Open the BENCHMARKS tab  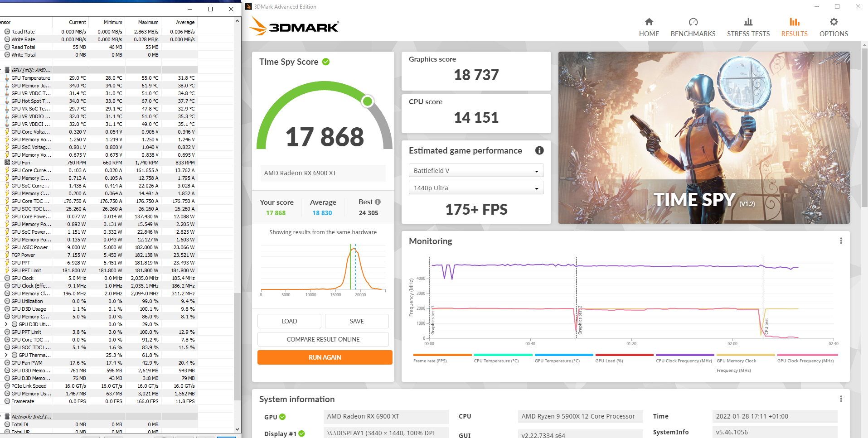pyautogui.click(x=693, y=27)
